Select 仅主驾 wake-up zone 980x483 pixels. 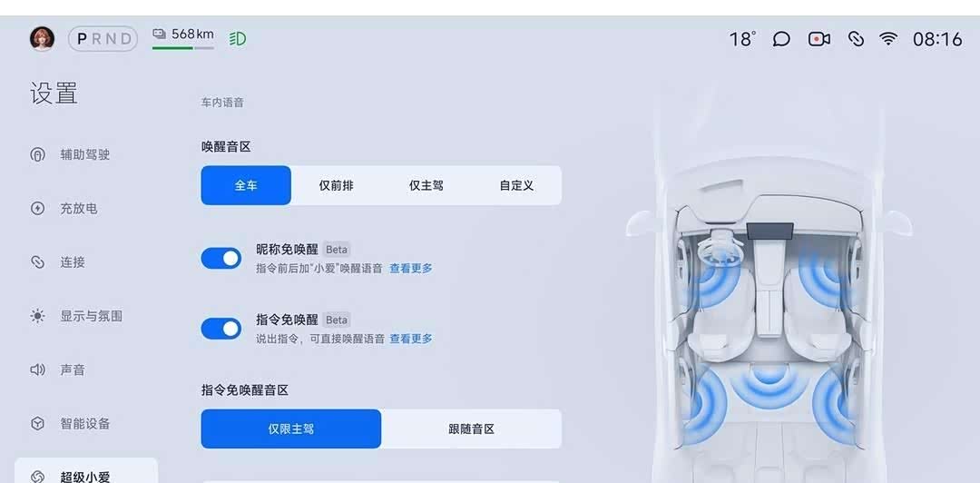[426, 186]
